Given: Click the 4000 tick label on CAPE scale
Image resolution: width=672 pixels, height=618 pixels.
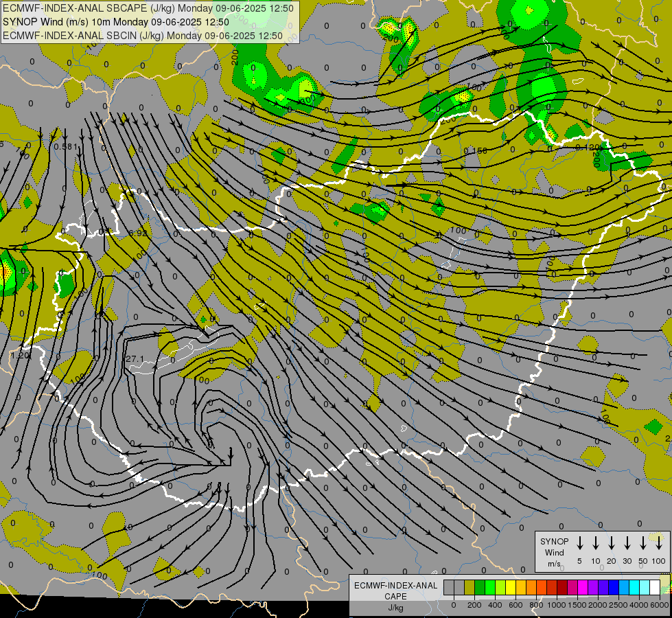Looking at the screenshot, I should [x=639, y=605].
